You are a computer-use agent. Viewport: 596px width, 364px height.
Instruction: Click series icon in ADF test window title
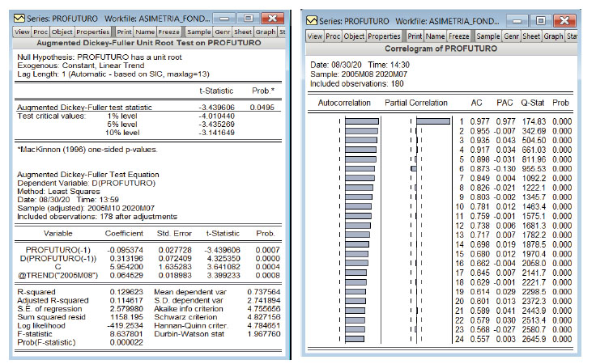19,19
